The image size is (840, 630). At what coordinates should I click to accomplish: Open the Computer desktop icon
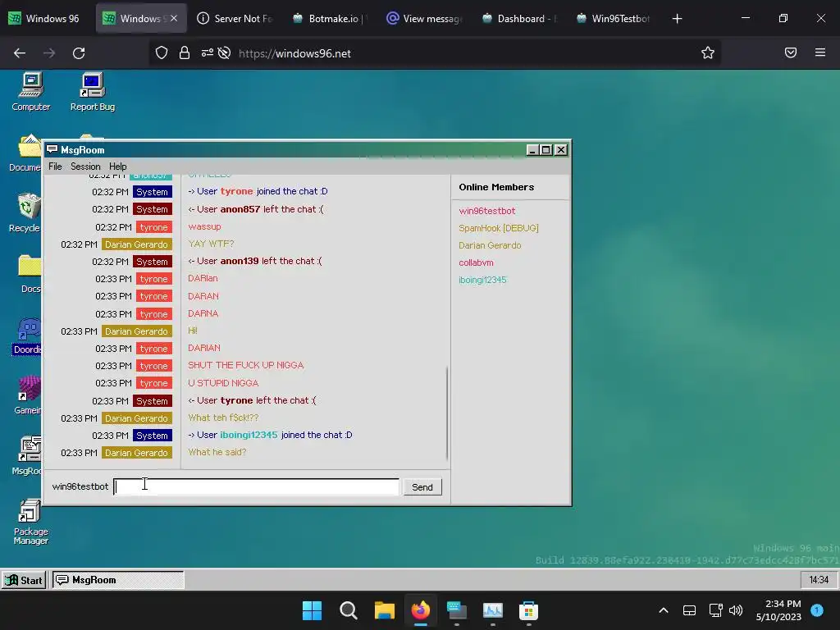coord(30,92)
